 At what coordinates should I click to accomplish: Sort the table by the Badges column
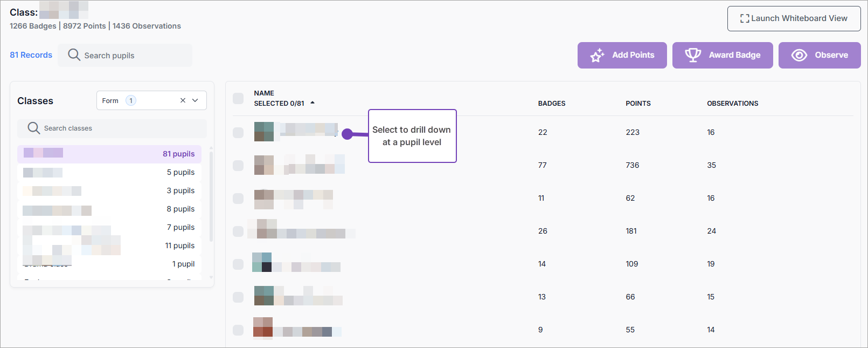[551, 104]
